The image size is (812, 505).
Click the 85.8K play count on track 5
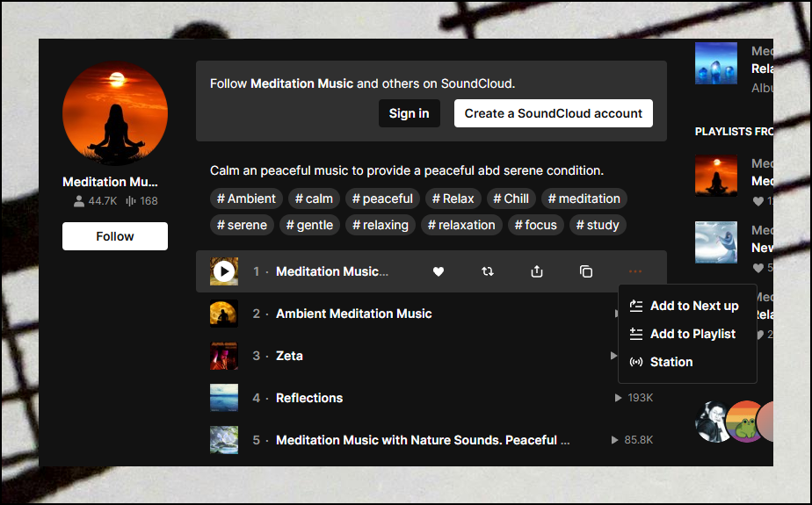click(632, 440)
